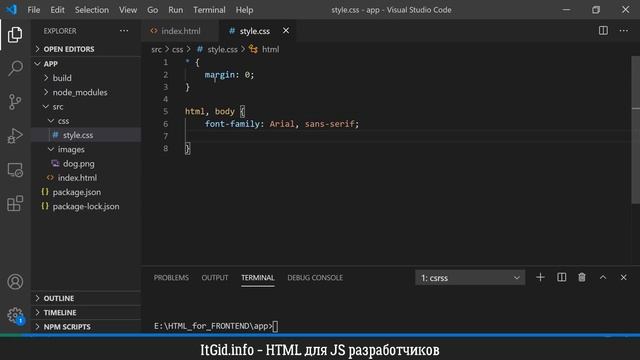This screenshot has width=640, height=360.
Task: Create a new terminal with plus icon
Action: 540,278
